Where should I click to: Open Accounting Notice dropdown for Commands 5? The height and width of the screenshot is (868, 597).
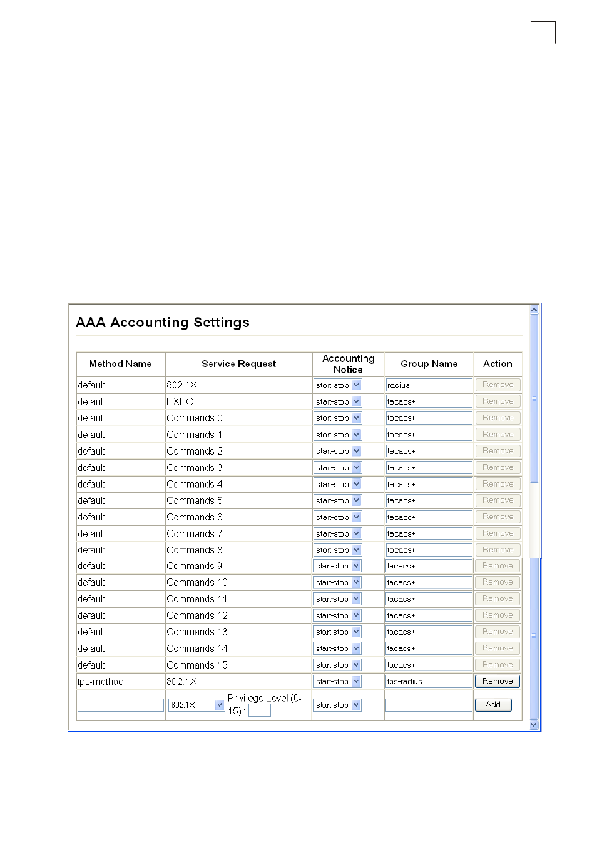[x=338, y=501]
